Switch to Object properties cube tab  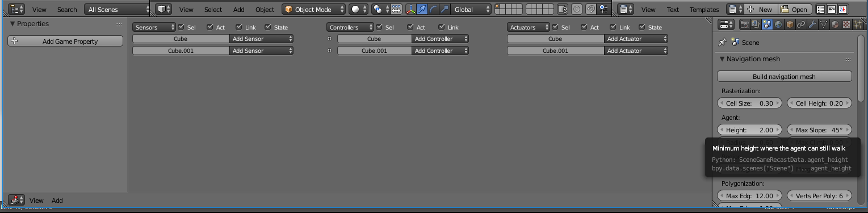coord(790,24)
